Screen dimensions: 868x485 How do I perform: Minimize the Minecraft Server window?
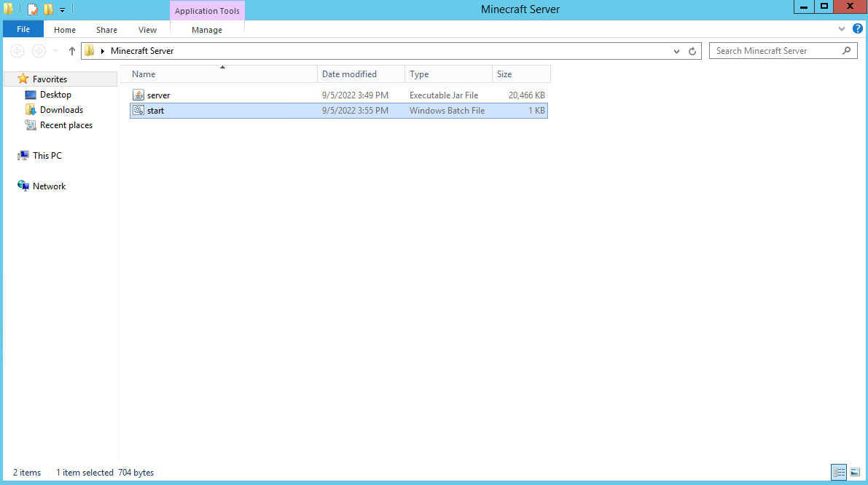[x=804, y=7]
